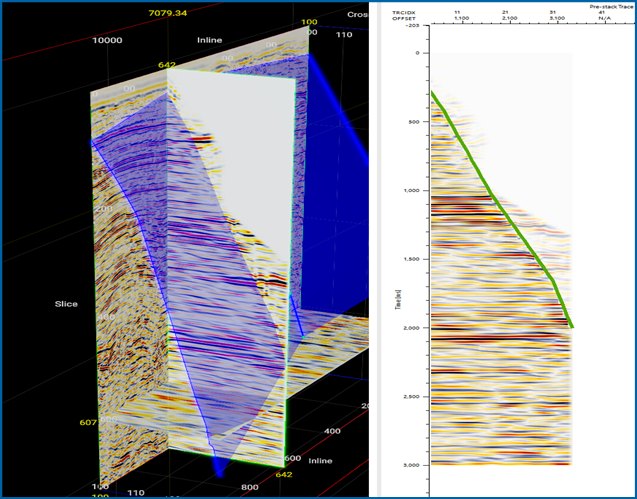Image resolution: width=637 pixels, height=499 pixels.
Task: Click the 2,100 offset value
Action: (509, 19)
